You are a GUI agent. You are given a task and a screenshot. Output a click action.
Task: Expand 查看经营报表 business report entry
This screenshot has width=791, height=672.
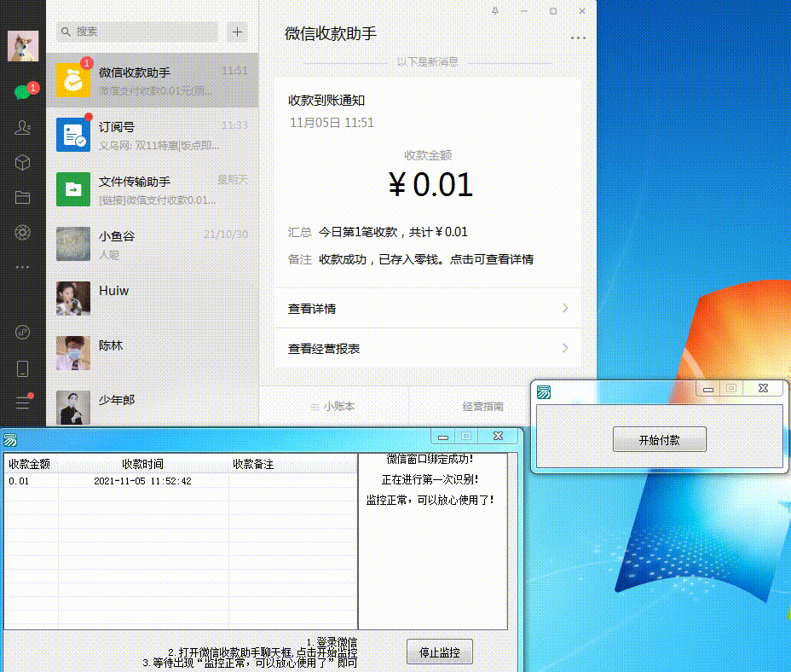click(426, 348)
